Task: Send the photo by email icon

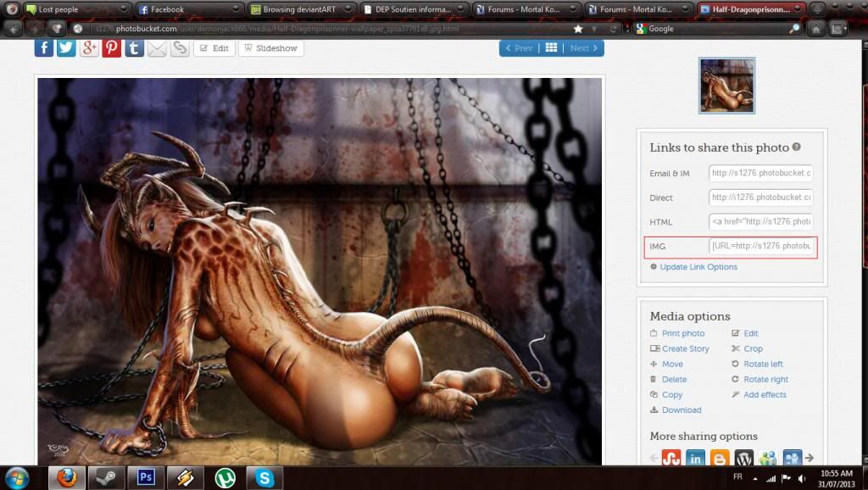Action: coord(157,48)
